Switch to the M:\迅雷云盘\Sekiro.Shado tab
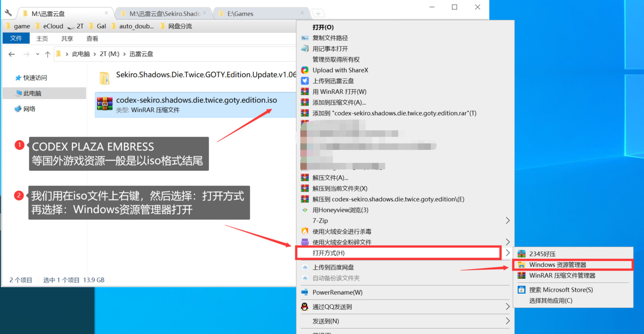 [x=164, y=14]
